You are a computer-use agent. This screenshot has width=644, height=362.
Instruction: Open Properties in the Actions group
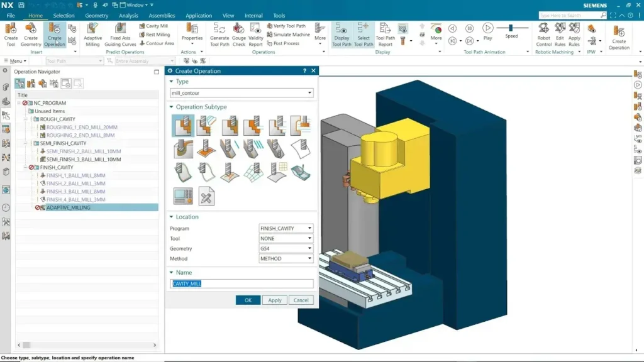click(x=192, y=34)
